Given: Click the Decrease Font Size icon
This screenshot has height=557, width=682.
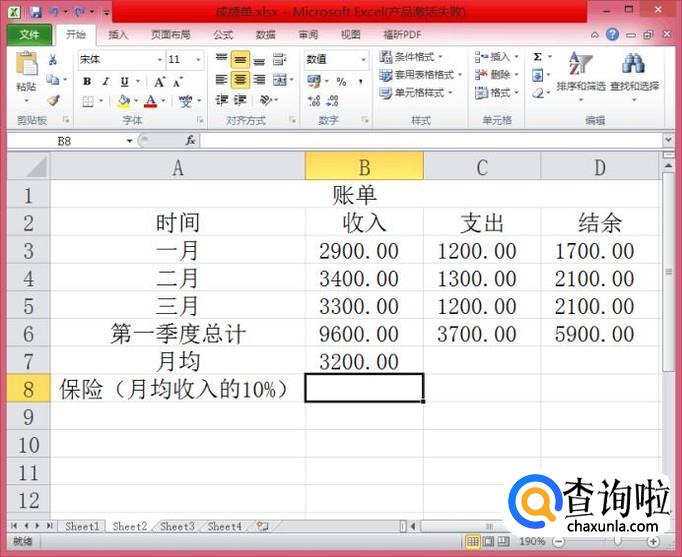Looking at the screenshot, I should (177, 81).
